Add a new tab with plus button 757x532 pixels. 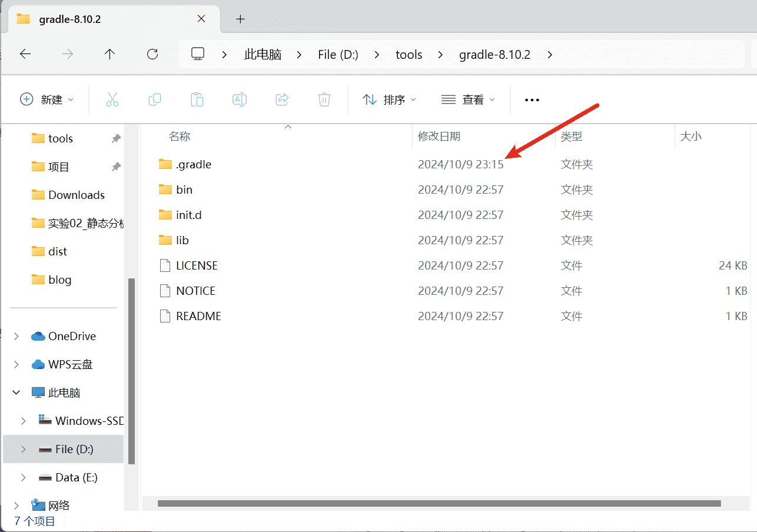pyautogui.click(x=240, y=19)
